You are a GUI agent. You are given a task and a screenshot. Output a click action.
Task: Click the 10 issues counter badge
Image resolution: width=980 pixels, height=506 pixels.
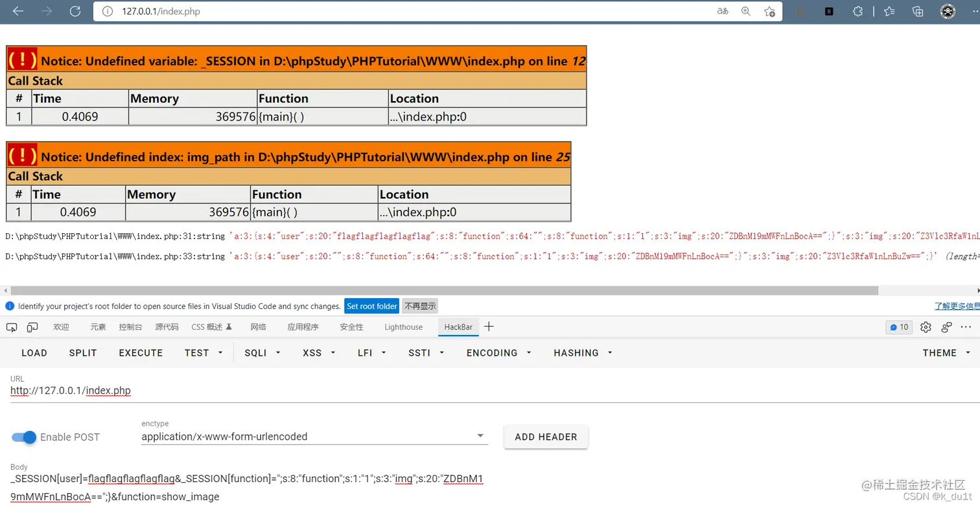pyautogui.click(x=899, y=327)
